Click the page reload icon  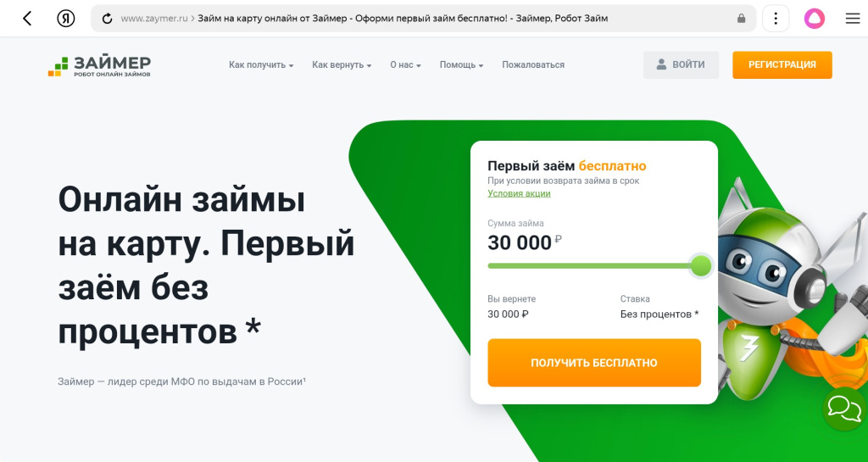point(108,19)
